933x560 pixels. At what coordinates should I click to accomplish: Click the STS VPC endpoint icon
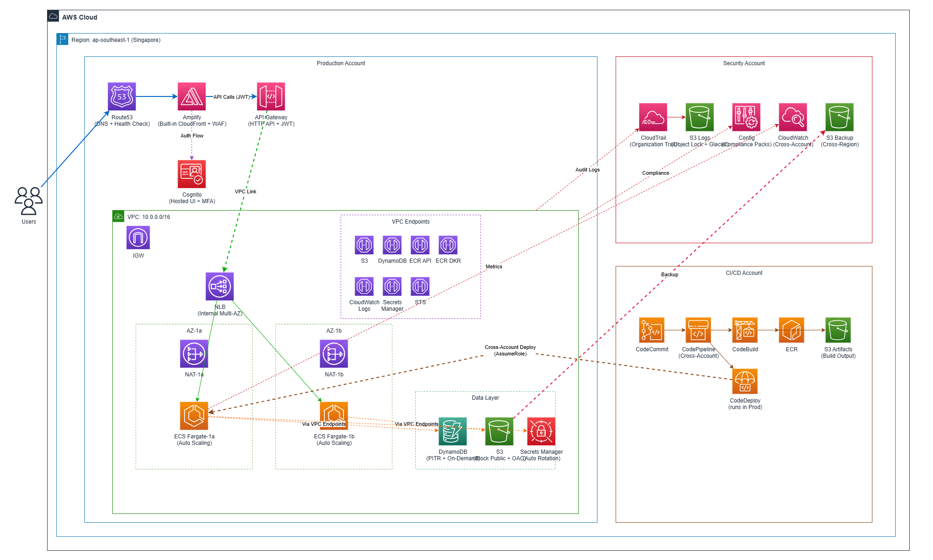pyautogui.click(x=420, y=287)
